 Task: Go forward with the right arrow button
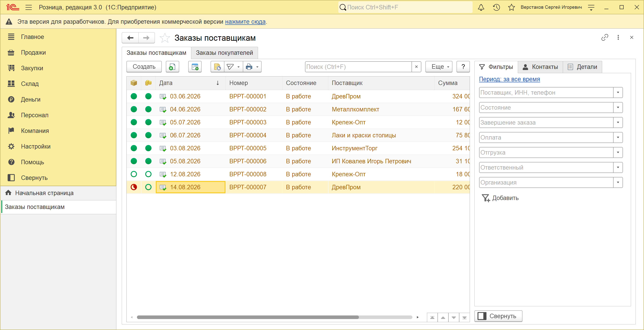146,38
